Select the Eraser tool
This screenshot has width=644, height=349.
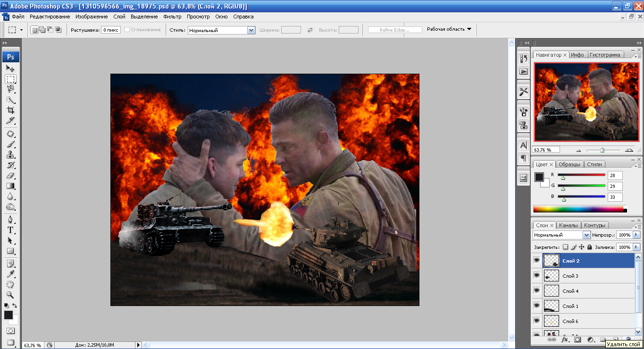[10, 176]
